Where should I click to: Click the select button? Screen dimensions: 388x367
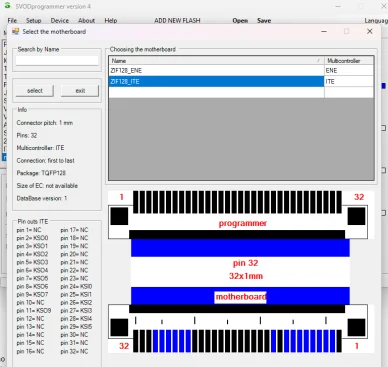point(35,91)
